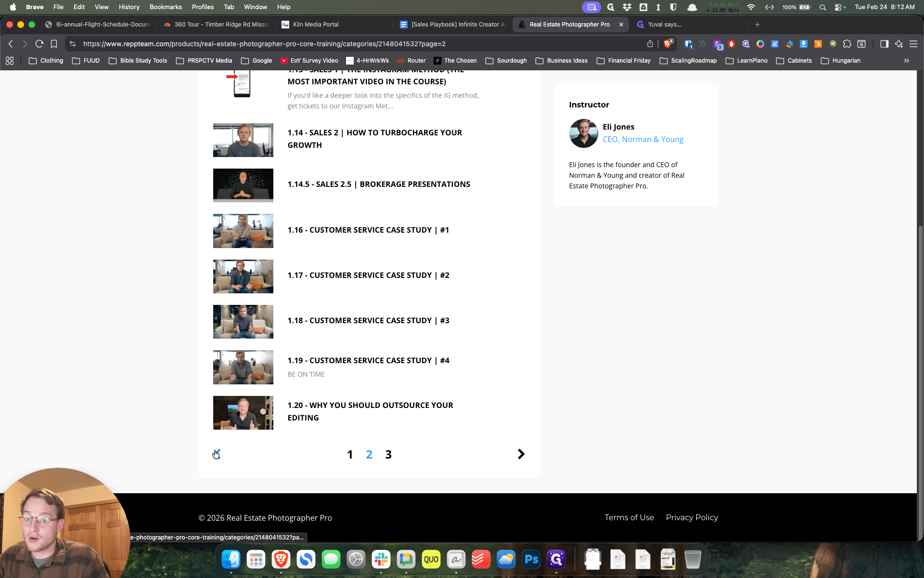Open Brave Leo AI sparkle icon
This screenshot has width=924, height=578.
[898, 44]
